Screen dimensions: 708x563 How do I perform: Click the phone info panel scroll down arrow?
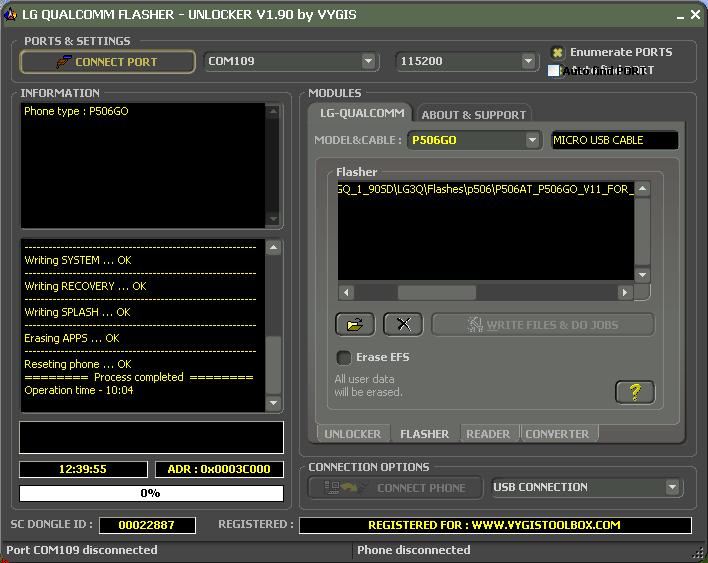coord(273,219)
